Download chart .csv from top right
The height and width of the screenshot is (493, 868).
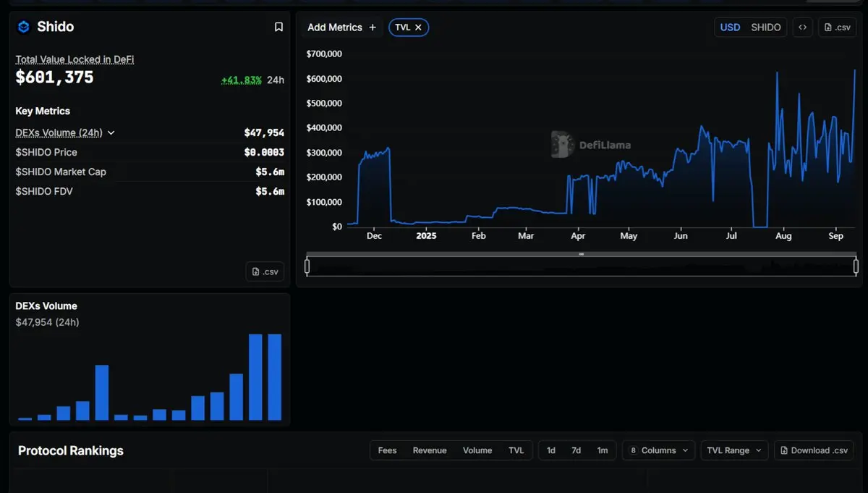837,28
